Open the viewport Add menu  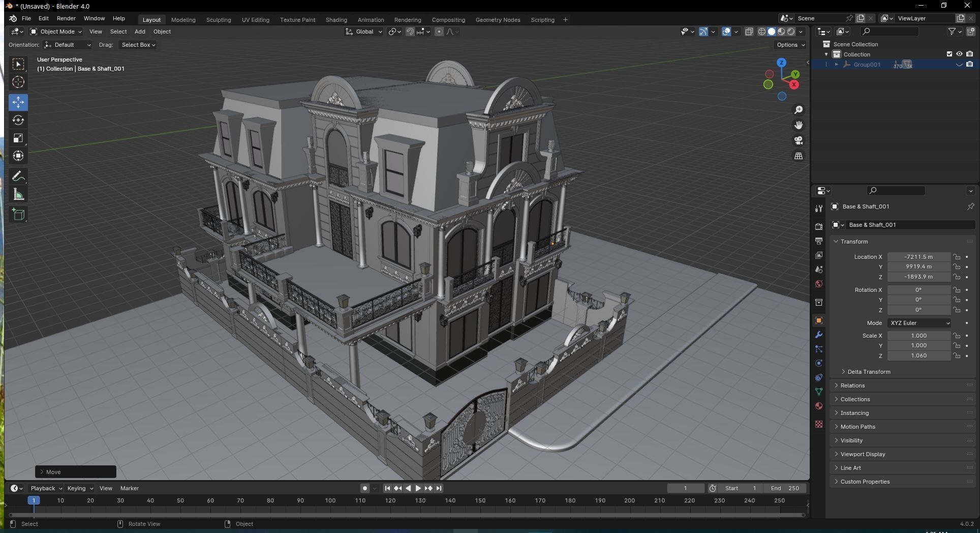(140, 32)
